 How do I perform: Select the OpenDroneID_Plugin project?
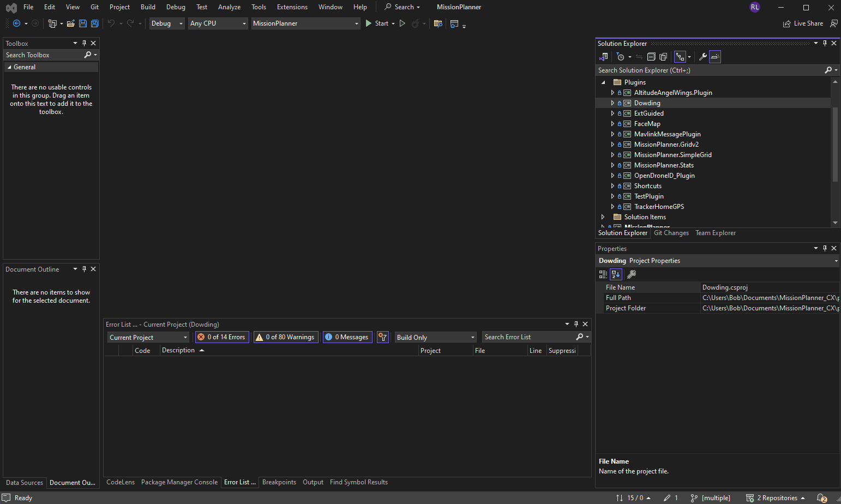click(x=664, y=176)
